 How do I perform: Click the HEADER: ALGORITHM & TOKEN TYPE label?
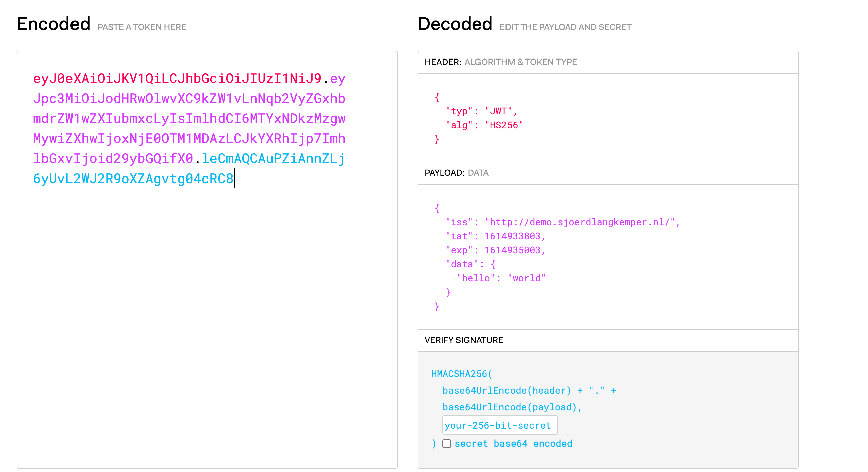point(500,62)
